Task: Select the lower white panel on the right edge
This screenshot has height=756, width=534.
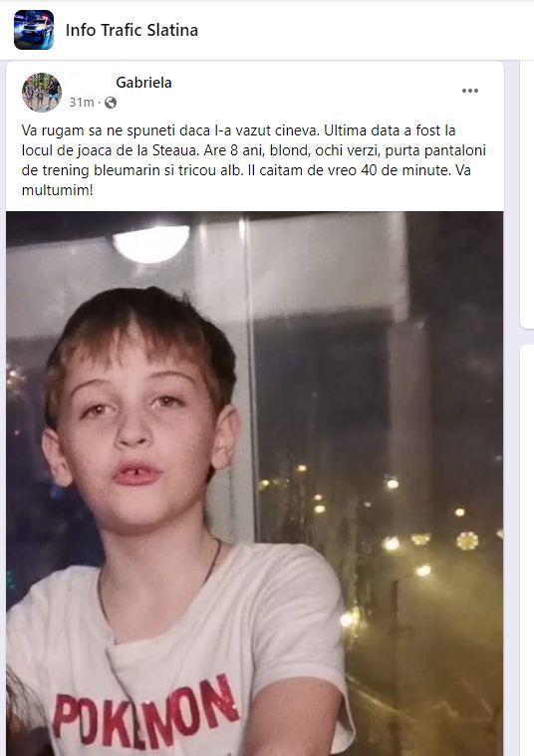Action: coord(527,550)
